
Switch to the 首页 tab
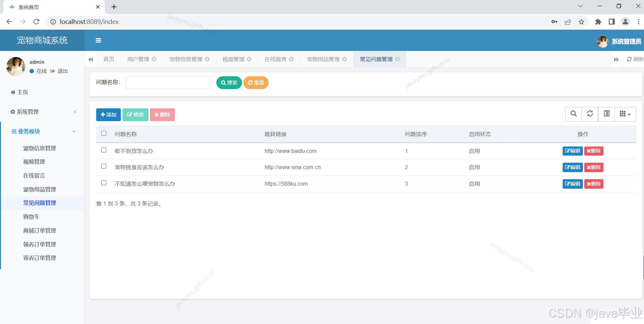[109, 59]
